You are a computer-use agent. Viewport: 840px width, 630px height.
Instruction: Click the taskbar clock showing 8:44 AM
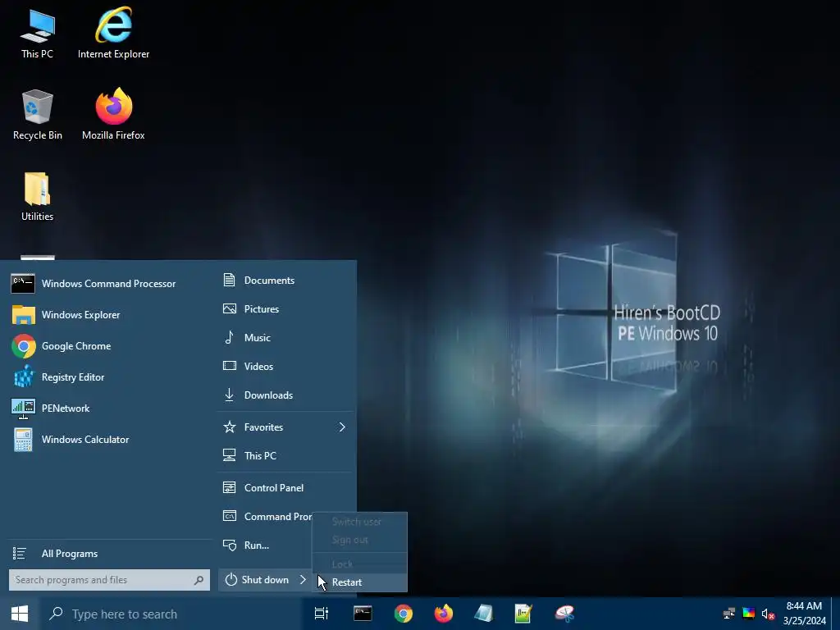tap(804, 614)
